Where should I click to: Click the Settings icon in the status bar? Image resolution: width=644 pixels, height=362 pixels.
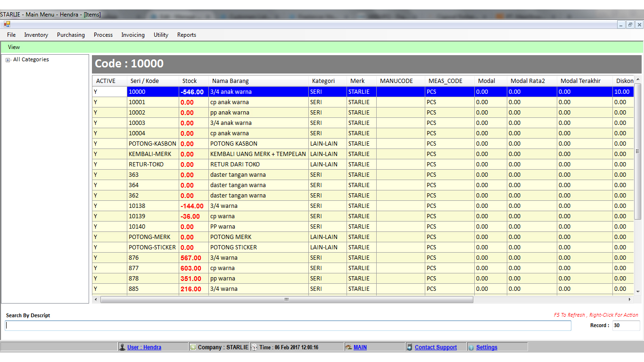pos(471,347)
